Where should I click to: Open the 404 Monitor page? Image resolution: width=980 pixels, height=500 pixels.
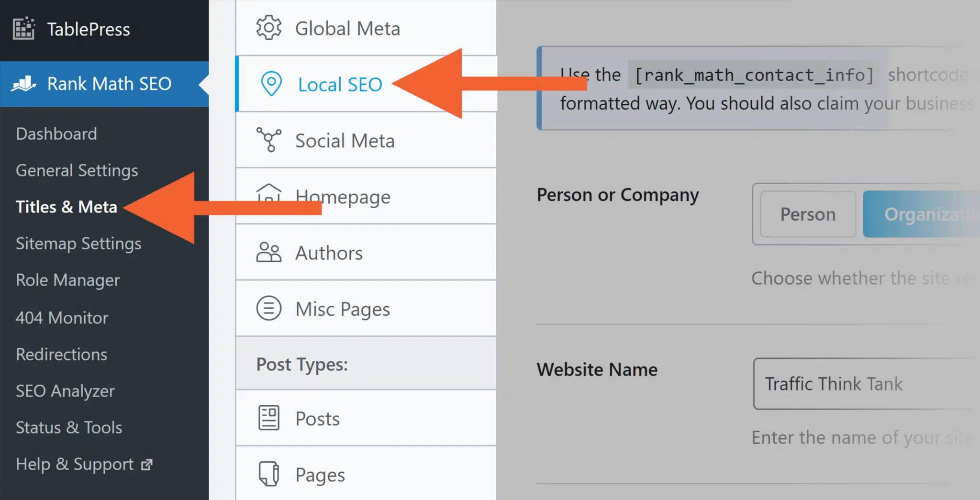click(62, 318)
